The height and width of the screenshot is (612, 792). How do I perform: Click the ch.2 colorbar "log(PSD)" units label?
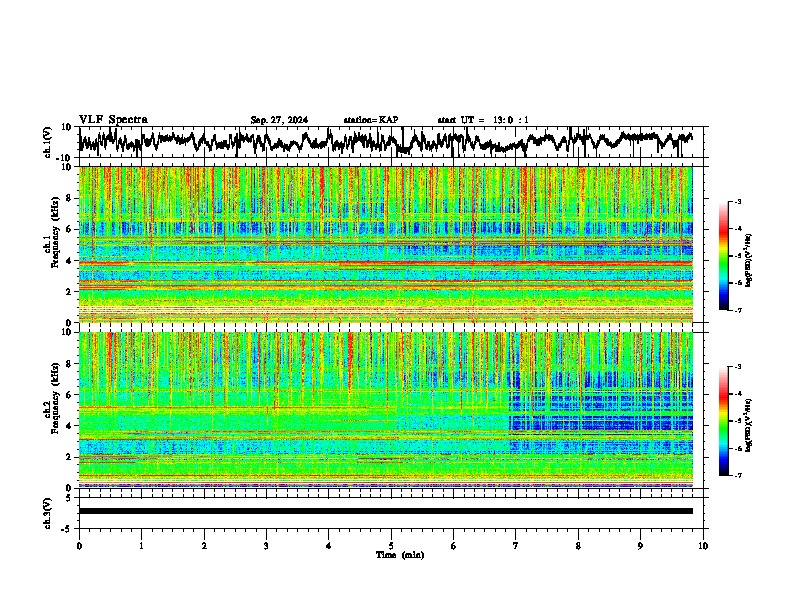tap(748, 425)
